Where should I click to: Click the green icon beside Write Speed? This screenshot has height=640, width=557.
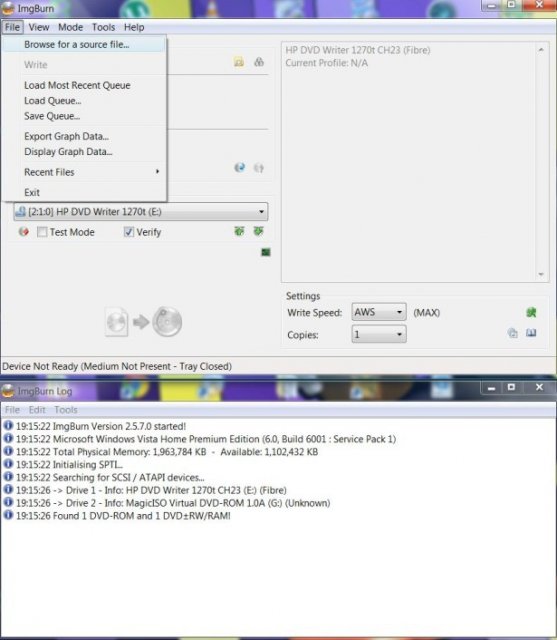coord(531,313)
